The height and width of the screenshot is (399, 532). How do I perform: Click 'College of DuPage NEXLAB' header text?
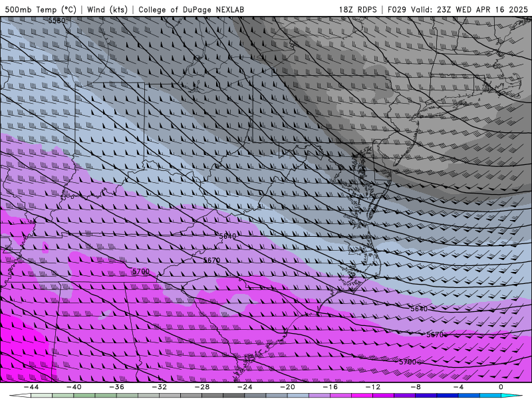coord(191,9)
